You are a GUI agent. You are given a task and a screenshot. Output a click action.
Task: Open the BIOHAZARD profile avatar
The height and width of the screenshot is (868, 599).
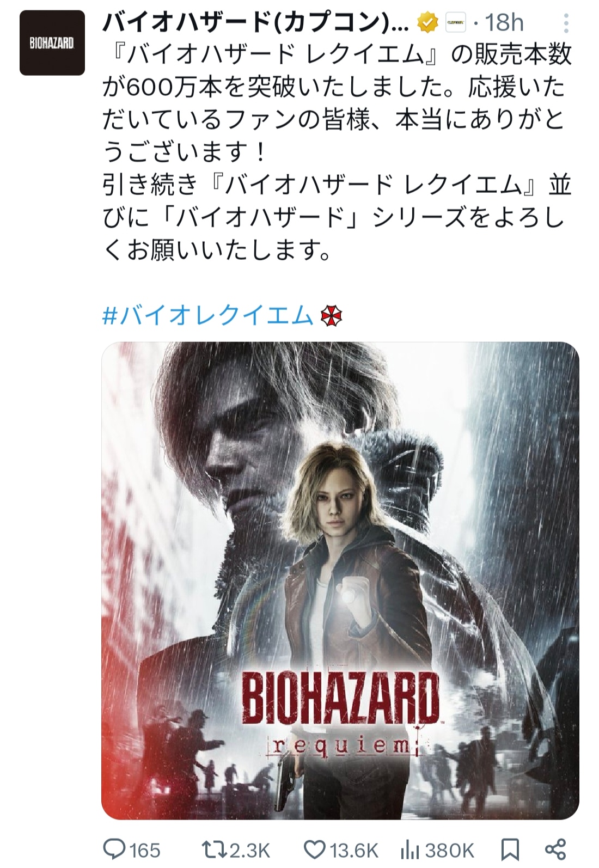click(52, 42)
